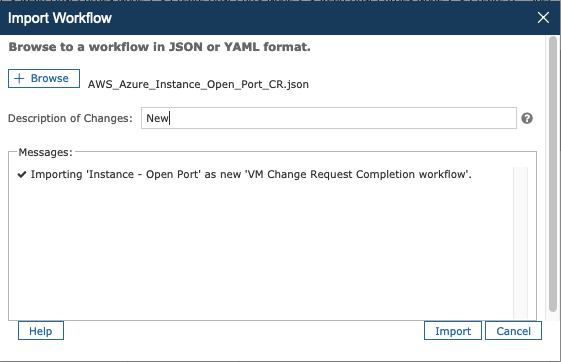Click the message "Importing 'Instance - Open Port'"
Screen dimensions: 561x362
tap(251, 174)
